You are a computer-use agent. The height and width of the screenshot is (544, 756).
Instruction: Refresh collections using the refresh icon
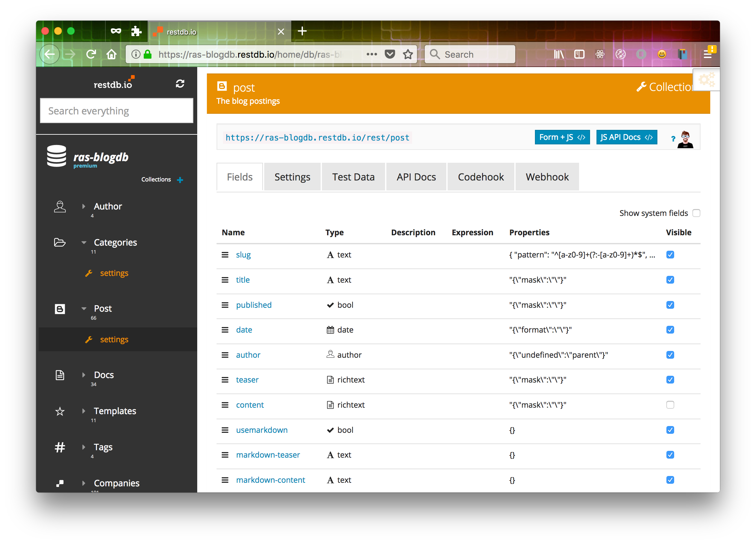click(180, 83)
